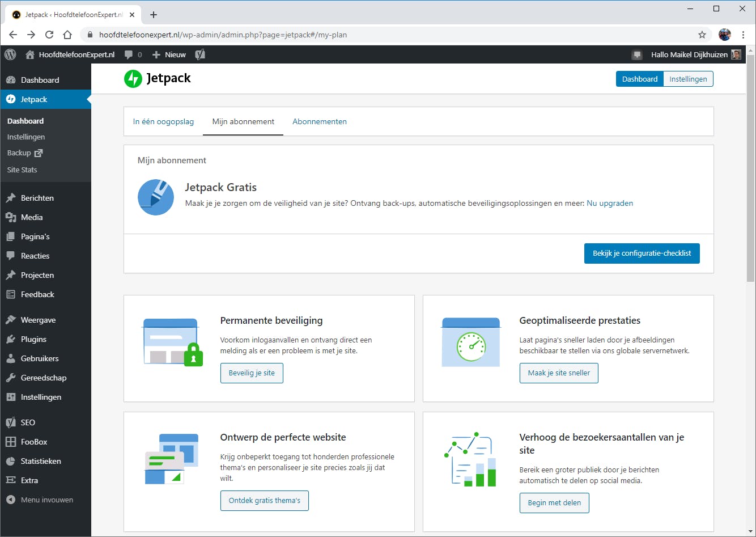Screen dimensions: 756x537
Task: Click the FooBox grid icon
Action: point(11,442)
